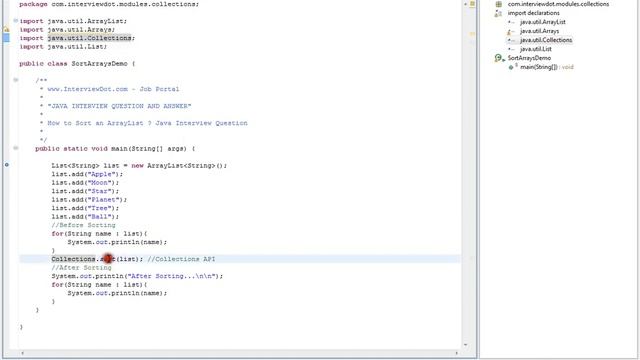Click the 'import java.util.Arrays;' line
This screenshot has height=360, width=640.
pos(67,29)
